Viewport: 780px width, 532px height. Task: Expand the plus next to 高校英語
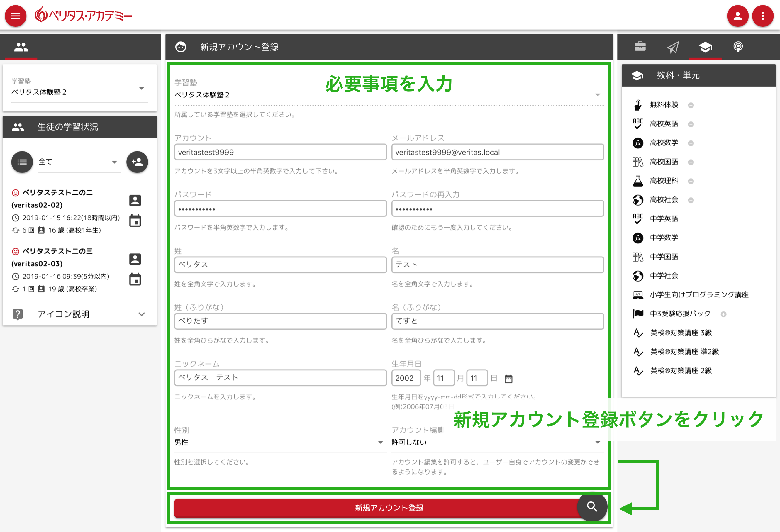click(691, 124)
